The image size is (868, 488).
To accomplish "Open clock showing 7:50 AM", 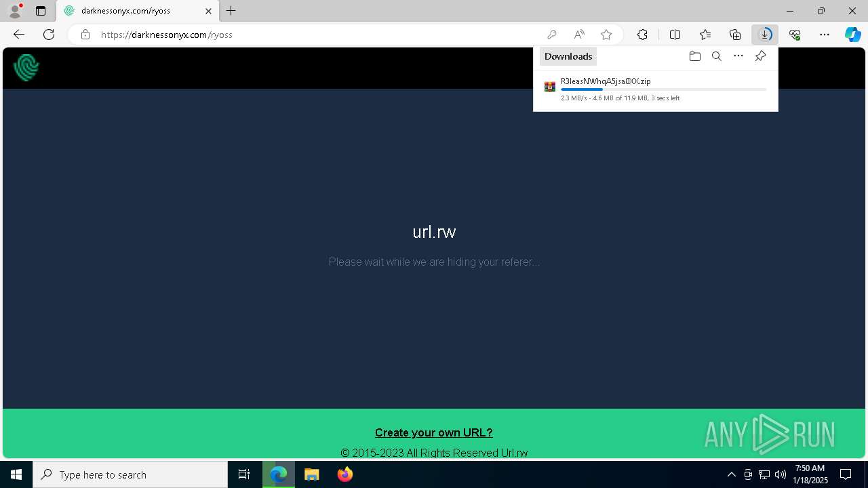I will point(810,474).
